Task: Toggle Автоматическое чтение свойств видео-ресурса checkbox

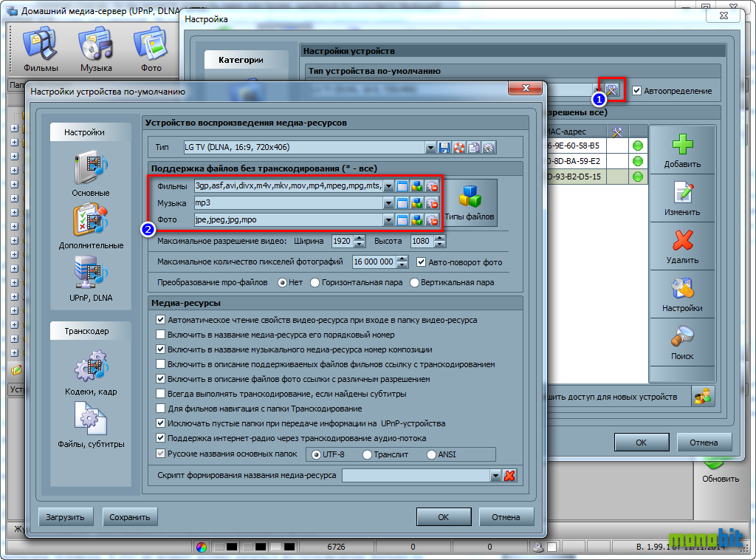Action: coord(160,320)
